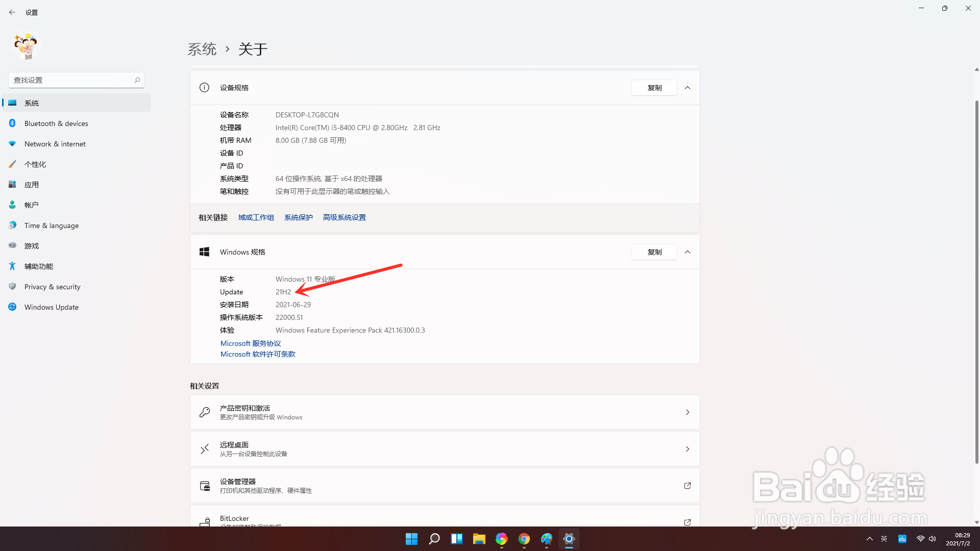Click 系统 in the breadcrumb navigation
Screen dimensions: 980x551
pyautogui.click(x=202, y=48)
